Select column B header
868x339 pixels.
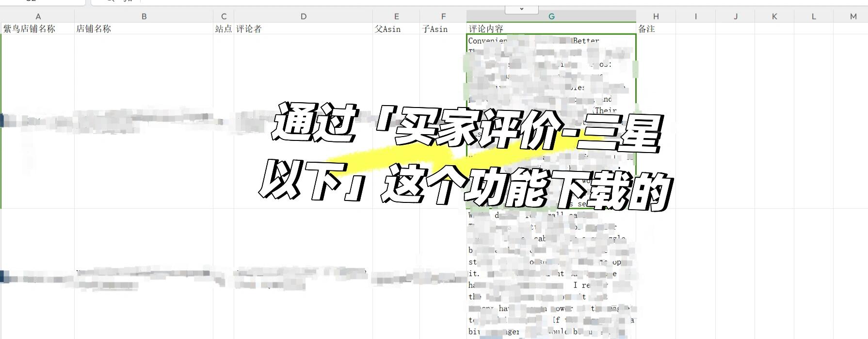[144, 16]
